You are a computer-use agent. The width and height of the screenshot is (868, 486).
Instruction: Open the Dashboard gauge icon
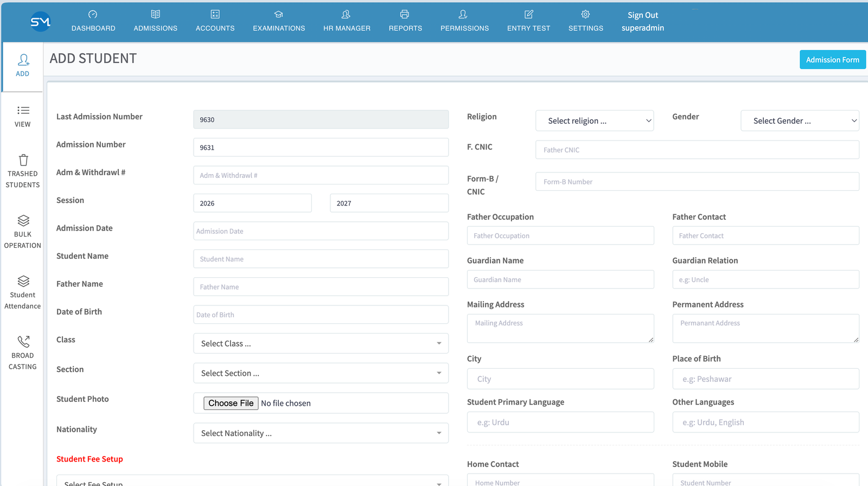tap(93, 14)
